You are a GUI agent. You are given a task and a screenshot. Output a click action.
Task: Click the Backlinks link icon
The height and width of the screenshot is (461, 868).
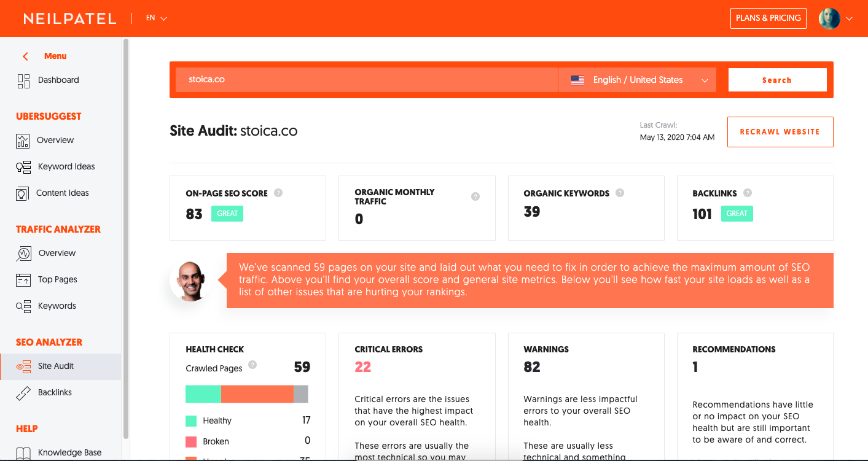pos(23,393)
